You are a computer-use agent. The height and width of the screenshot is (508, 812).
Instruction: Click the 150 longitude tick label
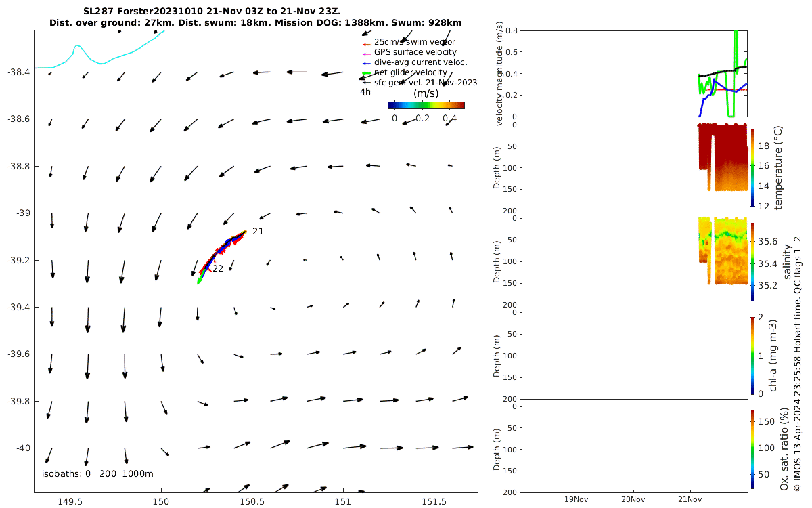pyautogui.click(x=161, y=502)
